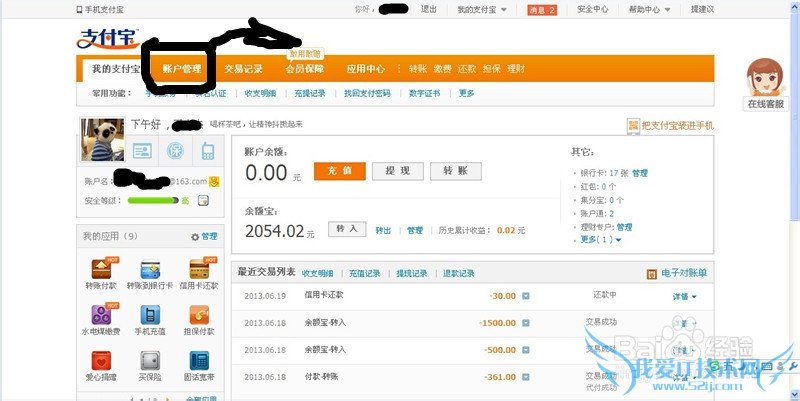Open 充提记录 in the 常用功能 row

(x=310, y=93)
